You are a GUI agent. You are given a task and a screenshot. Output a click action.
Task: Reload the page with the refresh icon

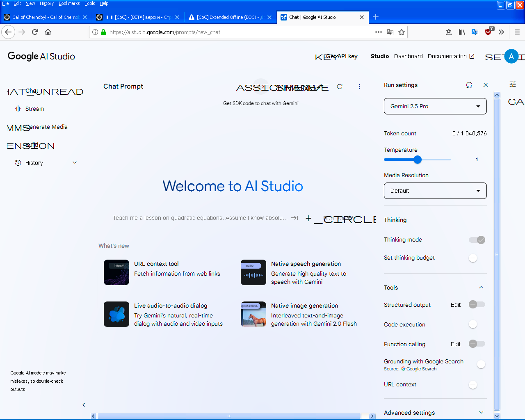tap(35, 32)
